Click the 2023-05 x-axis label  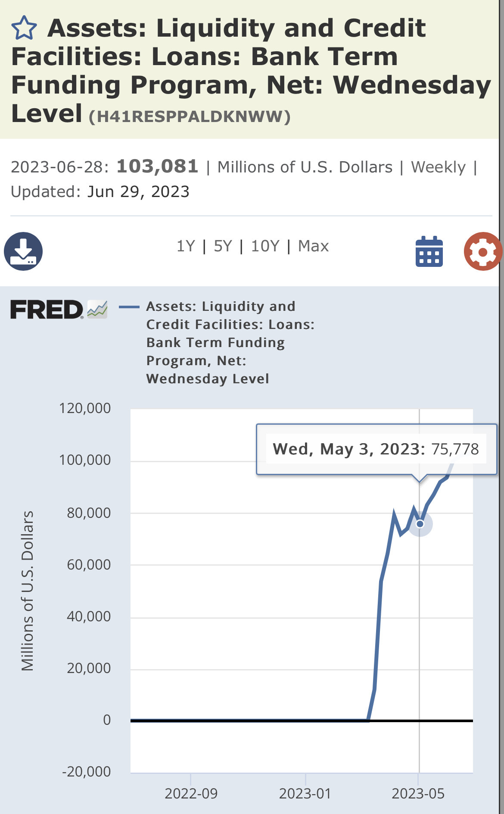pos(418,793)
